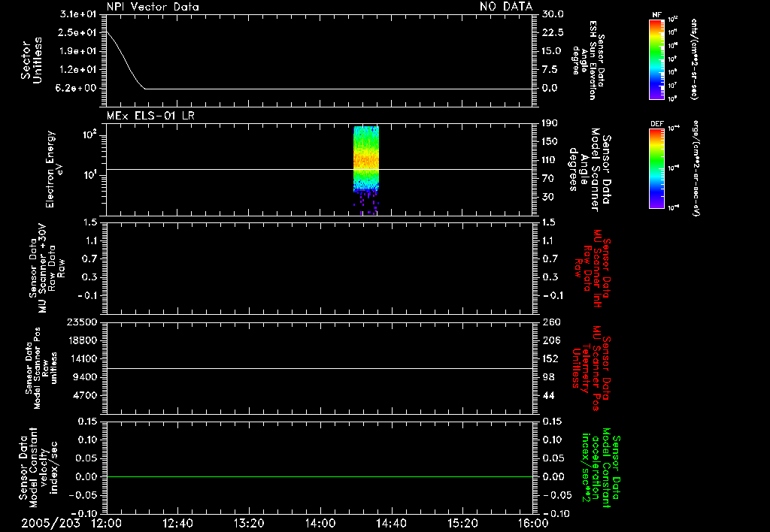Viewport: 770px width, 532px height.
Task: Click the 206 telemetry tick label
Action: click(x=551, y=340)
